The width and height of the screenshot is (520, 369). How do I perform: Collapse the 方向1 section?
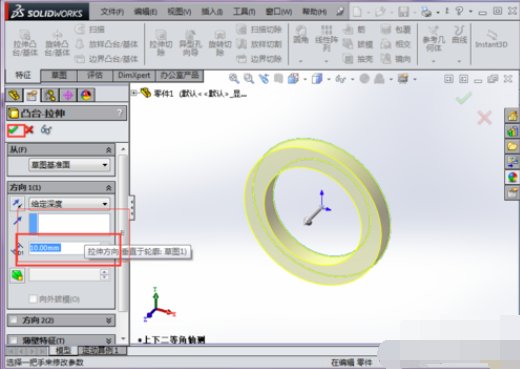108,188
